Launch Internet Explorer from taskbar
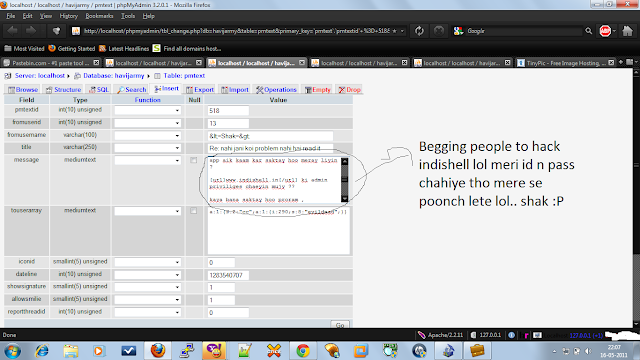640x360 pixels. [x=42, y=351]
